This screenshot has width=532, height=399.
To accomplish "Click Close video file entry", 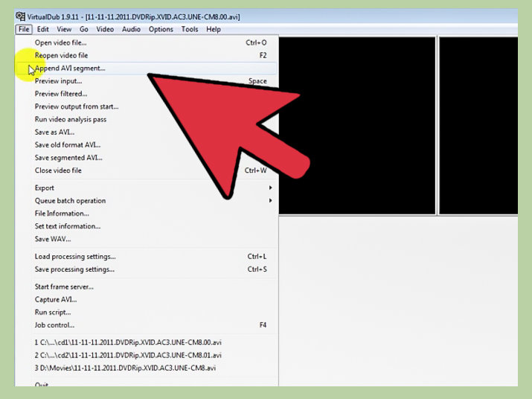I will (x=58, y=170).
